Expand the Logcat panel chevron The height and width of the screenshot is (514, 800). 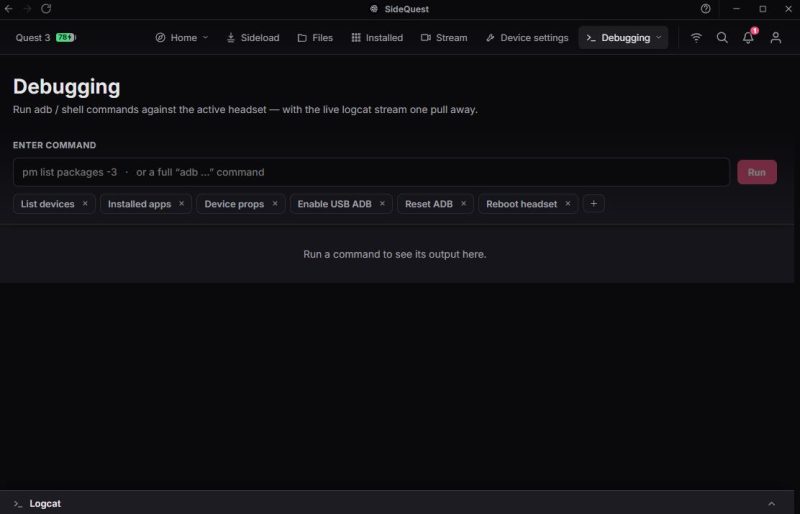coord(771,503)
